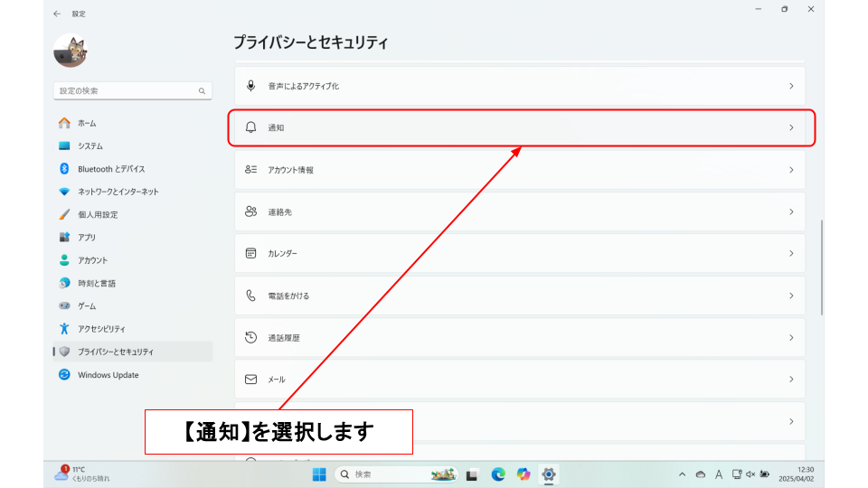Image resolution: width=868 pixels, height=488 pixels.
Task: Open Microsoft Edge from the taskbar
Action: pos(498,474)
